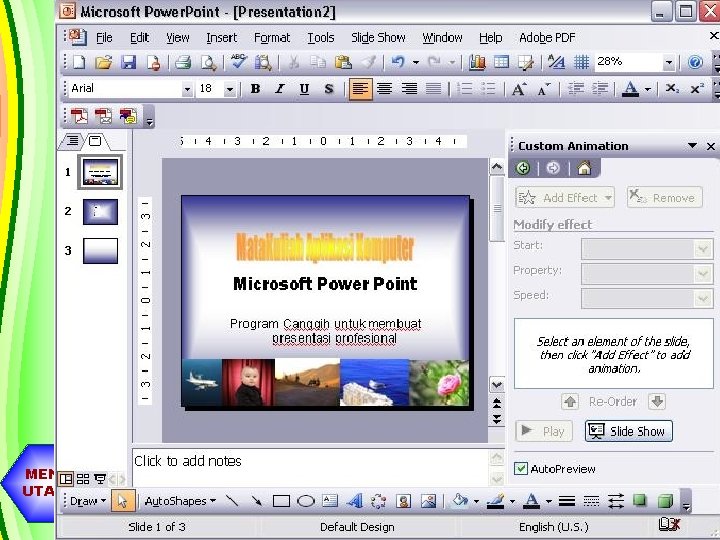Switch to the Outline tab in left pane
Screen dimensions: 720x540
tap(72, 141)
